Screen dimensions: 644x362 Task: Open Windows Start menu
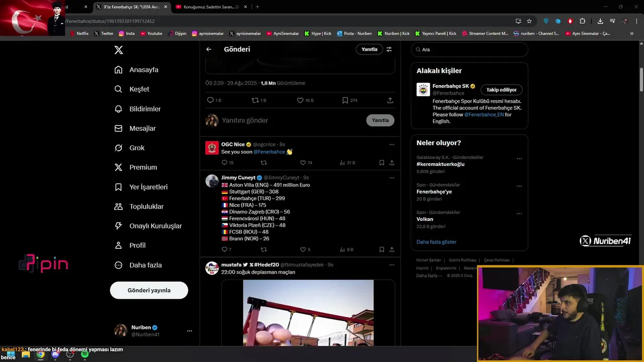(x=11, y=354)
